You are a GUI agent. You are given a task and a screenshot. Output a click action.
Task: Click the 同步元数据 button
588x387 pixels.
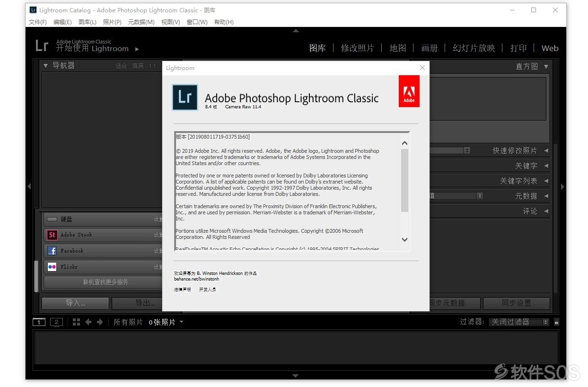coord(455,303)
